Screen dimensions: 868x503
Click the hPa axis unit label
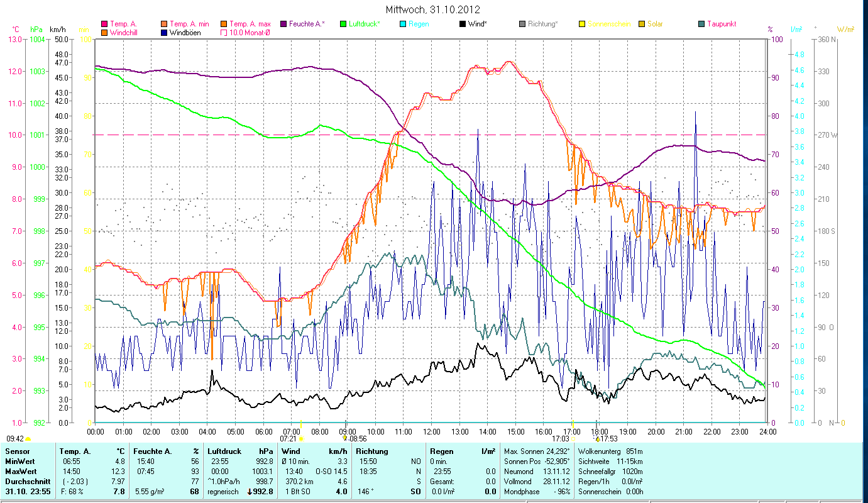tap(36, 30)
